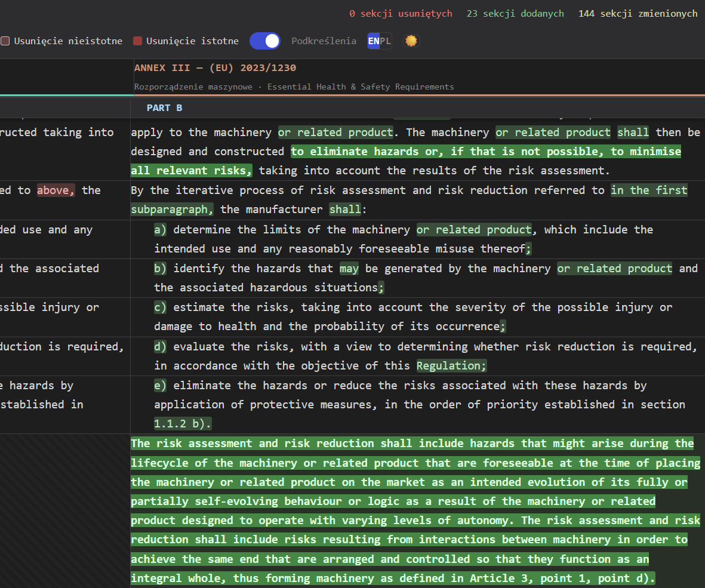Click the 'Usunięcie nieistotne' legend box
The image size is (705, 588).
pos(5,41)
